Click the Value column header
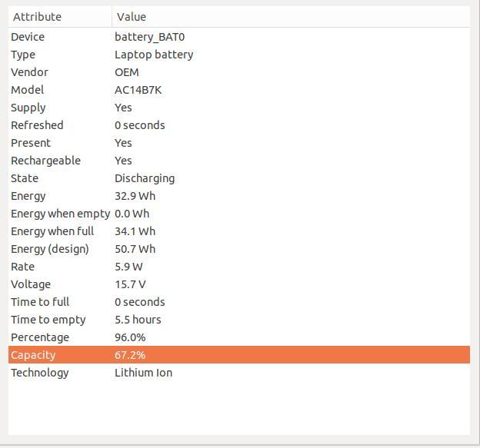 point(291,17)
